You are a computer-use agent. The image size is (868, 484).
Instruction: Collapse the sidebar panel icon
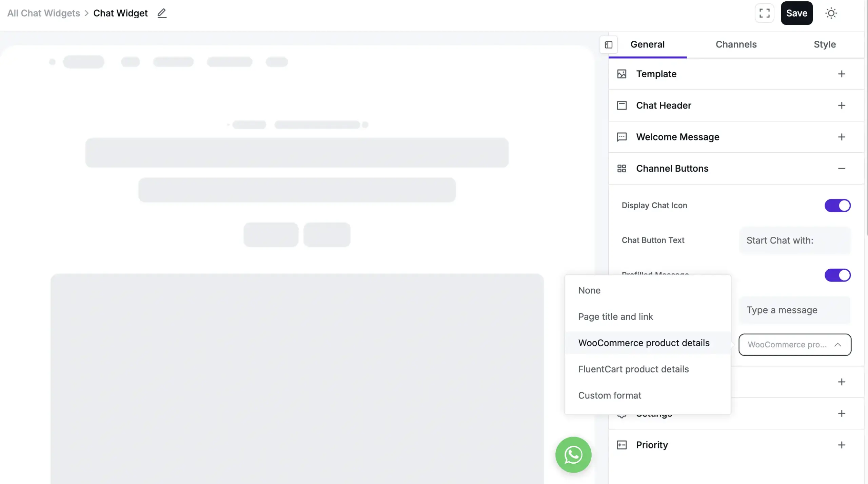pos(609,45)
